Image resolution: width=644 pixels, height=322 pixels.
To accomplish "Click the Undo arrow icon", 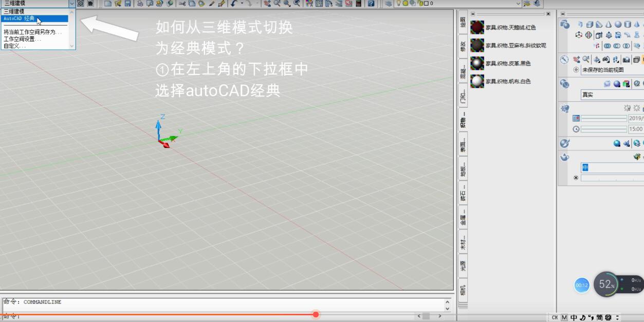I will 233,4.
